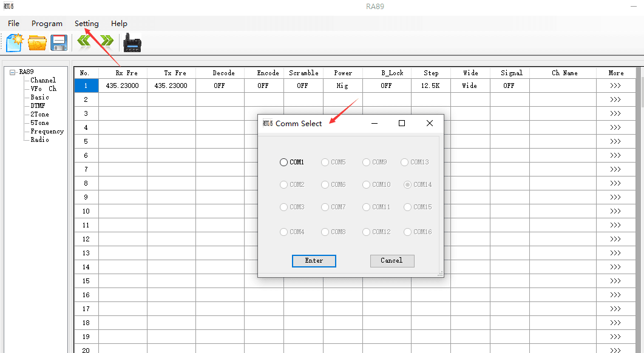The height and width of the screenshot is (353, 644).
Task: Choose the COM5 radio button
Action: click(325, 163)
